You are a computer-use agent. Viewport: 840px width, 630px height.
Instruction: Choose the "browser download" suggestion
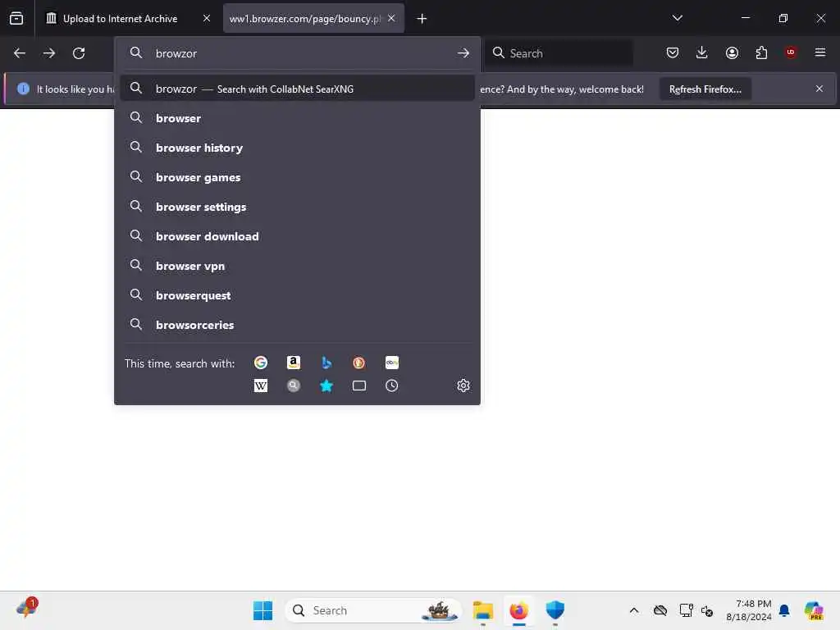point(297,236)
